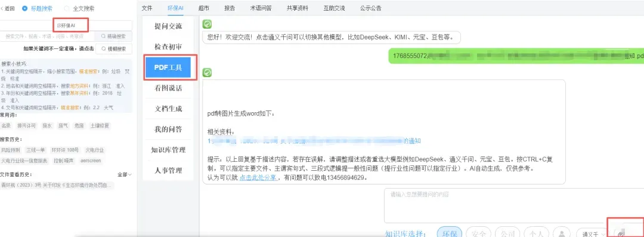This screenshot has width=644, height=237.
Task: Click the AI avatar icon above welcome message
Action: pyautogui.click(x=208, y=24)
